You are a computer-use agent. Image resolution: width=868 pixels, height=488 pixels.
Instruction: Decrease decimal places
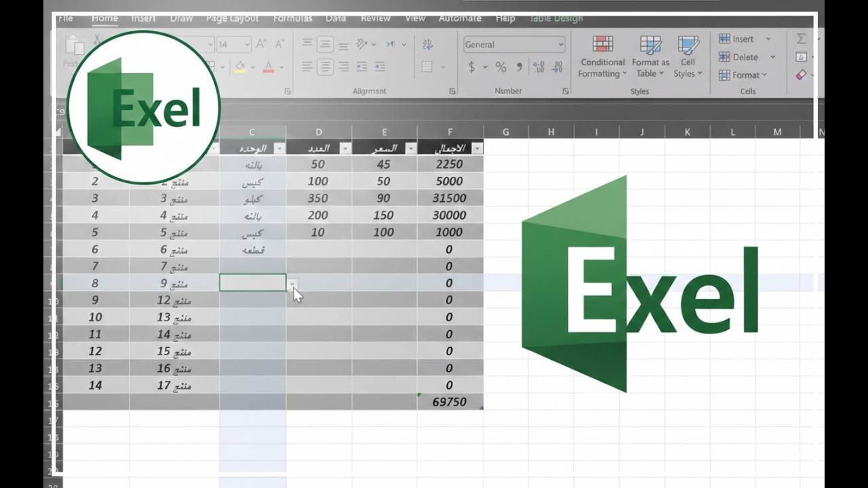[558, 67]
